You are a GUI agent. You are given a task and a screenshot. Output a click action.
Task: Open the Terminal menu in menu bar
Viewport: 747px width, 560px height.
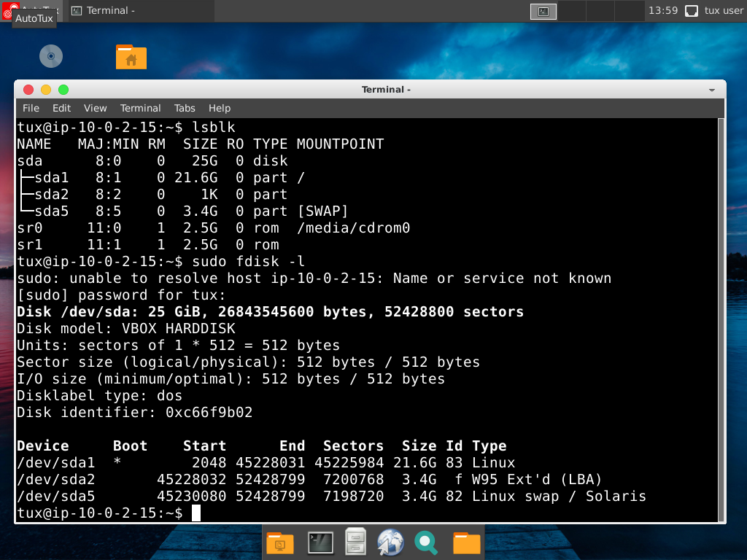pos(141,108)
